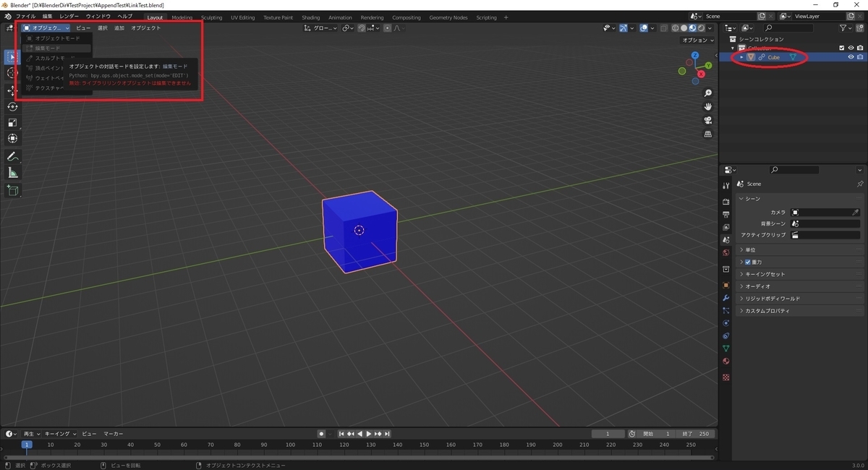Expand the オーディオ panel
The height and width of the screenshot is (470, 868).
(x=800, y=286)
